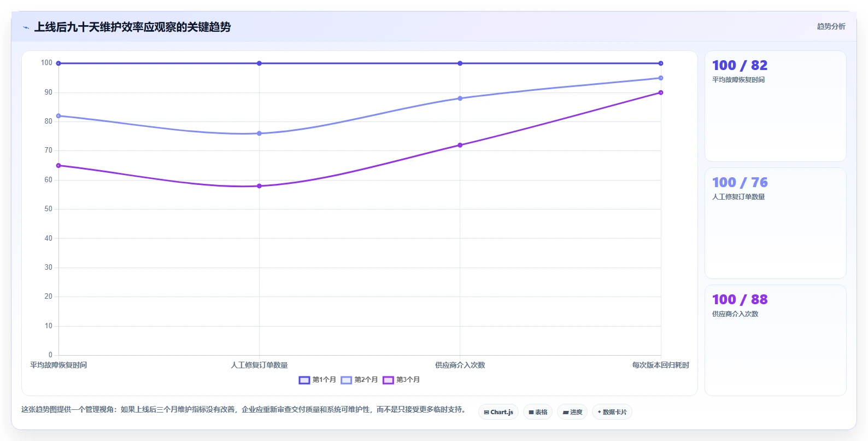The height and width of the screenshot is (441, 868).
Task: Click x-axis label 人工修复订单数量
Action: pos(259,365)
